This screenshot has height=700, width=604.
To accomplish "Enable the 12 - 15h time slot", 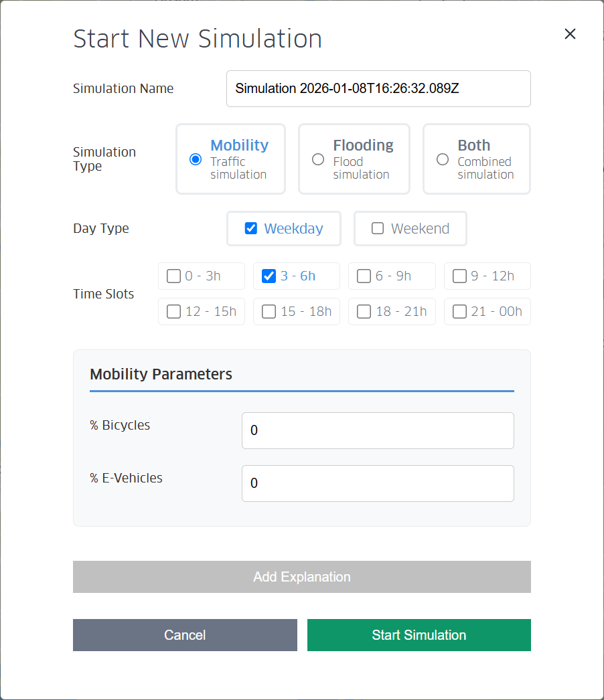I will pos(173,312).
